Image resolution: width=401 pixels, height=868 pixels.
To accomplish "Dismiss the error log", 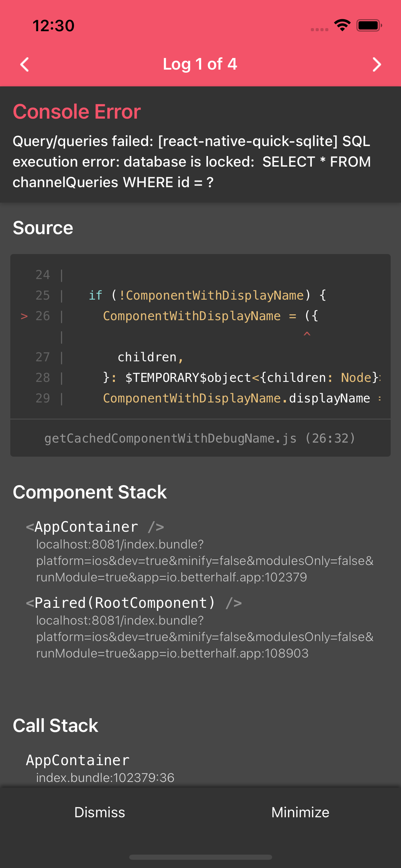I will point(100,812).
